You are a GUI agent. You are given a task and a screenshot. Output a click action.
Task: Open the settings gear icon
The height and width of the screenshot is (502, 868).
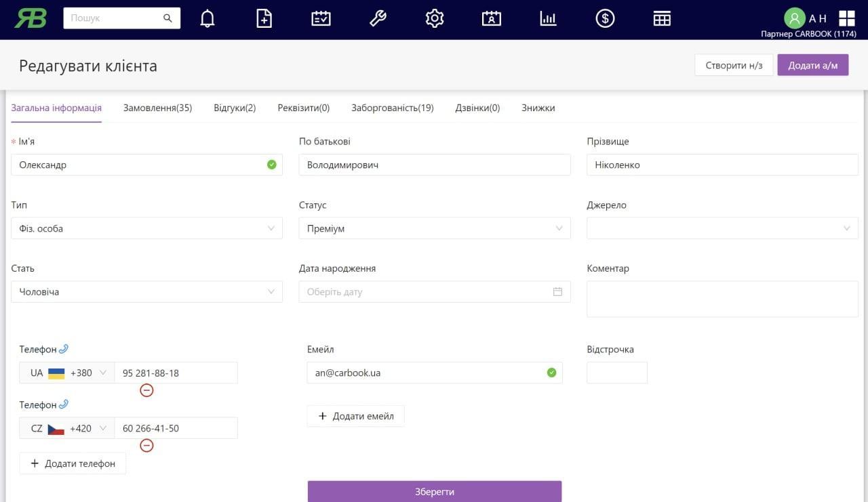point(434,18)
